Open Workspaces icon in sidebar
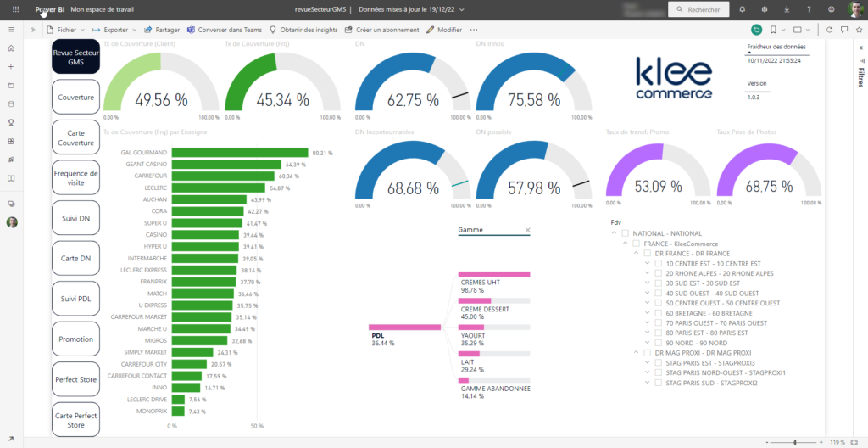The height and width of the screenshot is (448, 868). (x=11, y=204)
